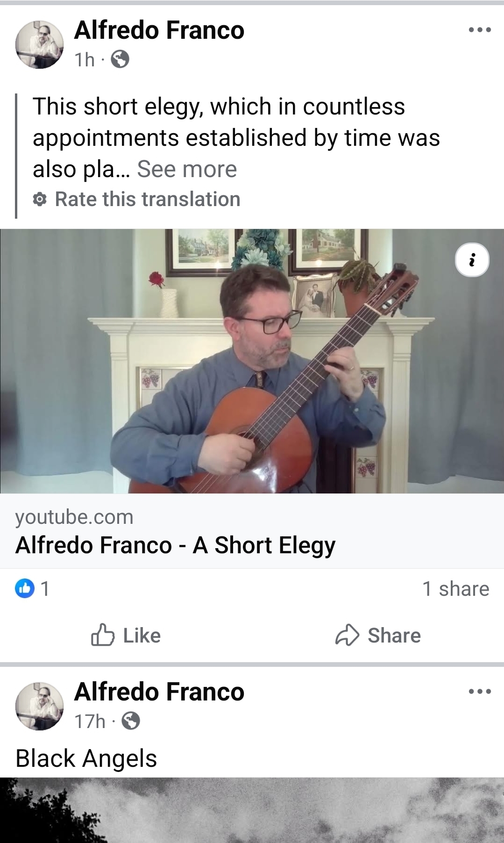Viewport: 504px width, 843px height.
Task: Like the Short Elegy post
Action: [126, 635]
